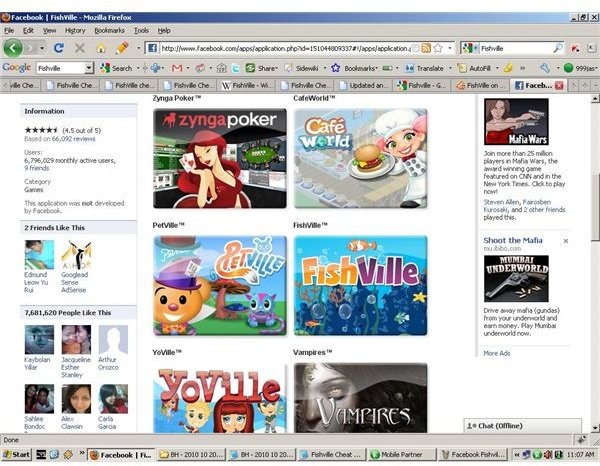Open the Café World game thumbnail

(360, 158)
